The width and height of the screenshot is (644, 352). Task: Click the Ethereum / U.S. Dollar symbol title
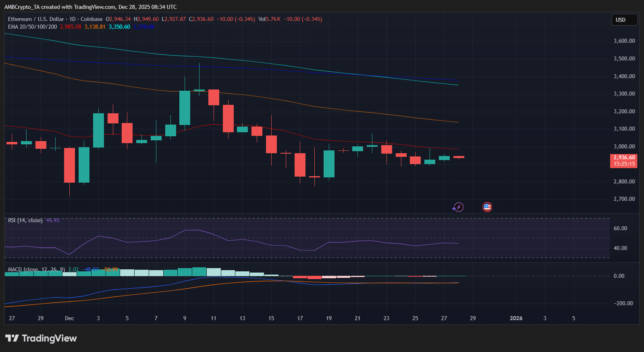(36, 19)
